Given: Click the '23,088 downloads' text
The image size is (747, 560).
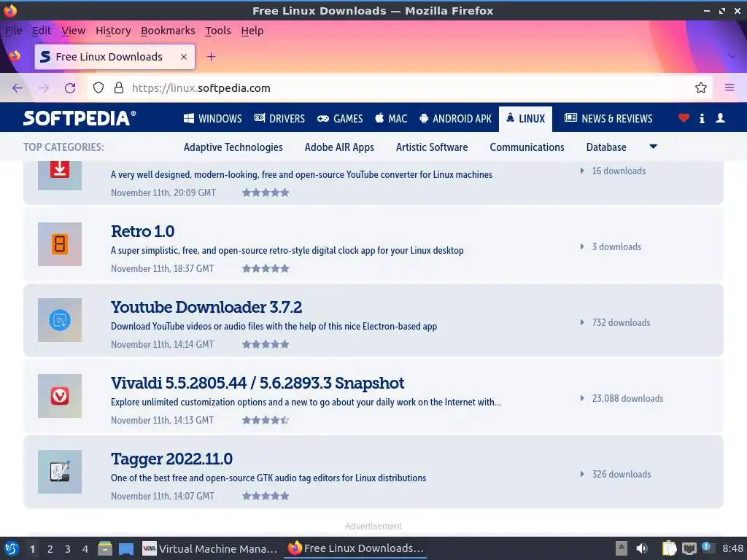Looking at the screenshot, I should 627,399.
